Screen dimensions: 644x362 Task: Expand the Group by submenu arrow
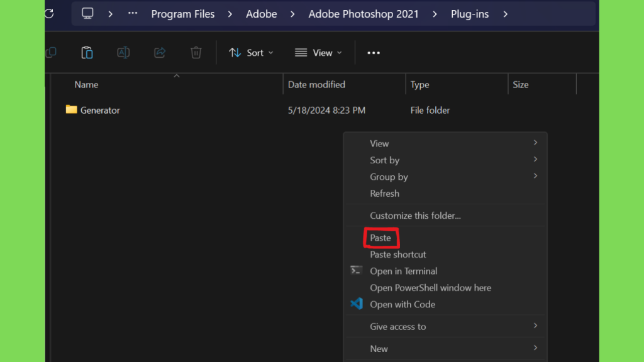pyautogui.click(x=536, y=176)
